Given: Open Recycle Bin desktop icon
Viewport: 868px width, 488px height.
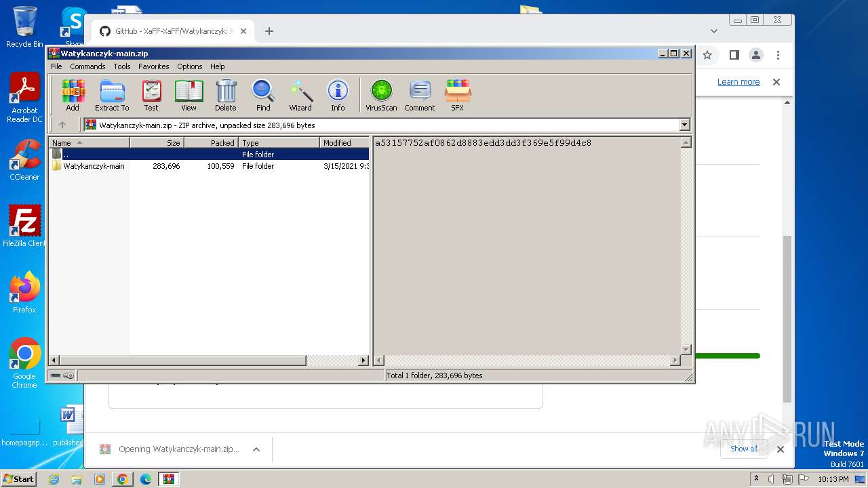Looking at the screenshot, I should [x=24, y=27].
